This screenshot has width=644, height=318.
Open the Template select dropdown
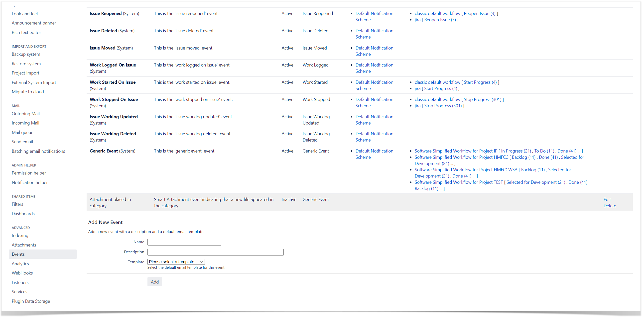tap(176, 262)
